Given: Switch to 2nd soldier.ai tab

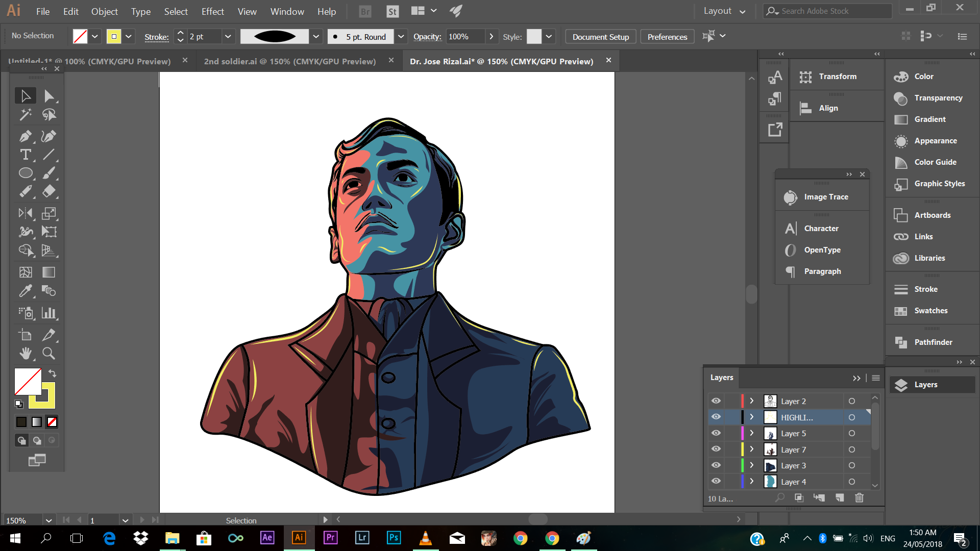Looking at the screenshot, I should [x=290, y=61].
